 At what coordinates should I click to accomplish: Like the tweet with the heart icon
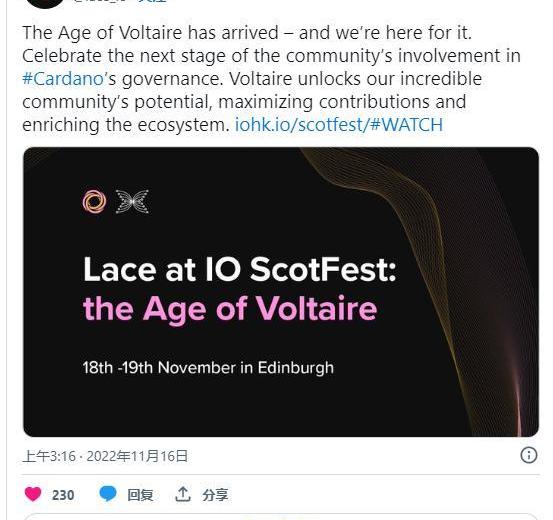(33, 494)
